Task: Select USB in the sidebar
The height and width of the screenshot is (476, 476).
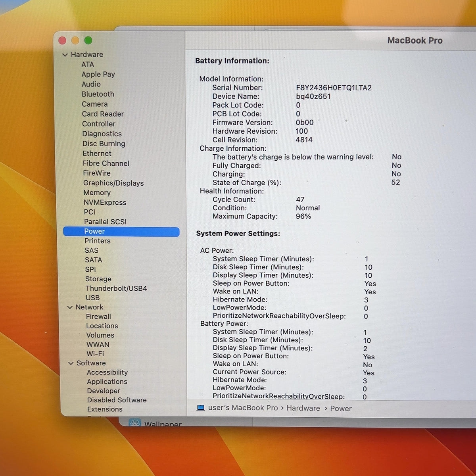Action: click(93, 298)
